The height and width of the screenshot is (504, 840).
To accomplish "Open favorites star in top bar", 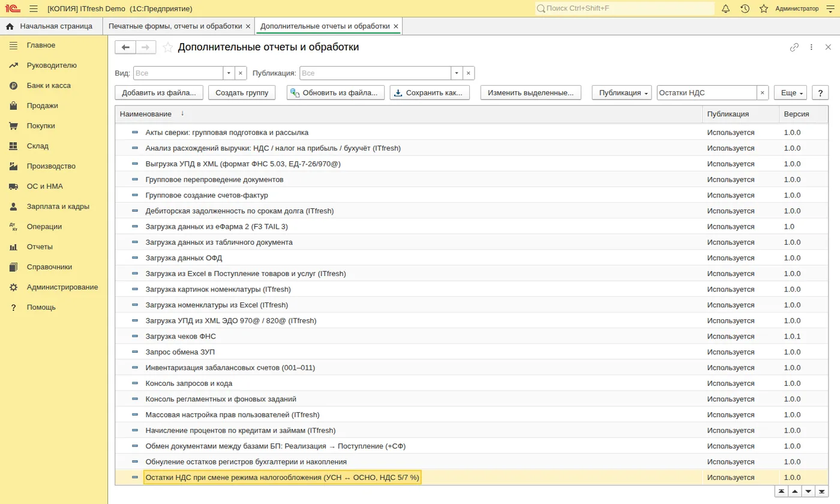I will [764, 8].
